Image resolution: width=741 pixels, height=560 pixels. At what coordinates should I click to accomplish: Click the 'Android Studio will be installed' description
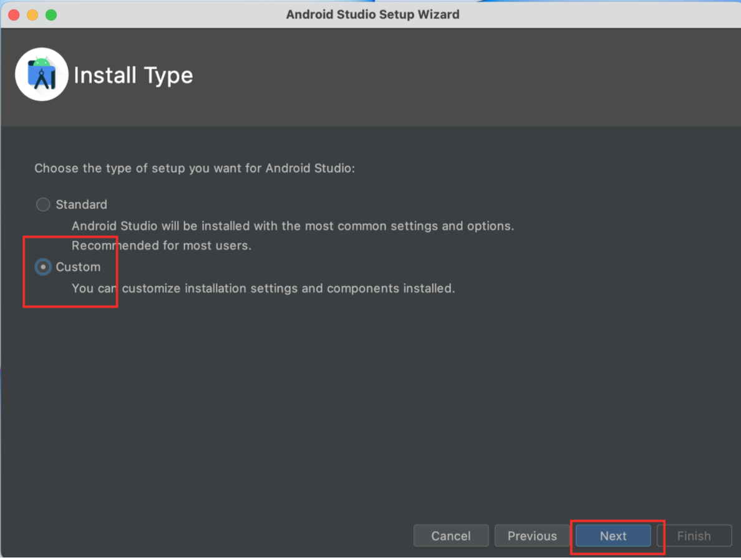coord(293,226)
